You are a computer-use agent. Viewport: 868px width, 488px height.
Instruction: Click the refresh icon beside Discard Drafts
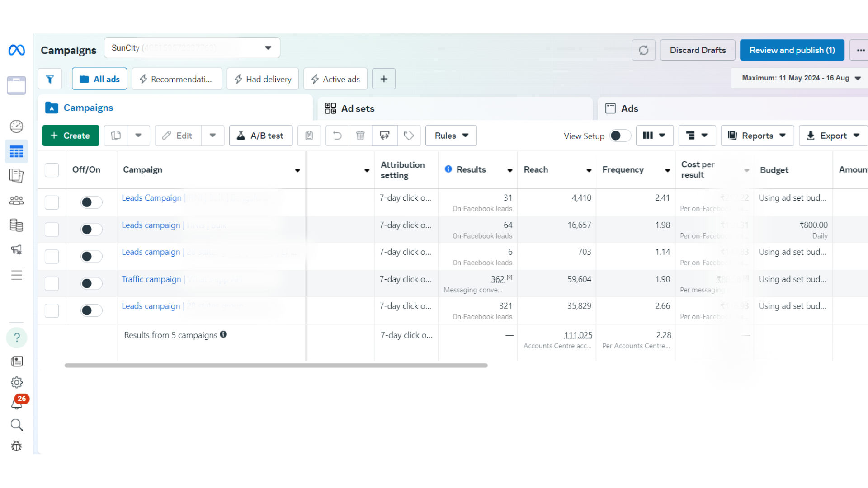click(x=643, y=50)
